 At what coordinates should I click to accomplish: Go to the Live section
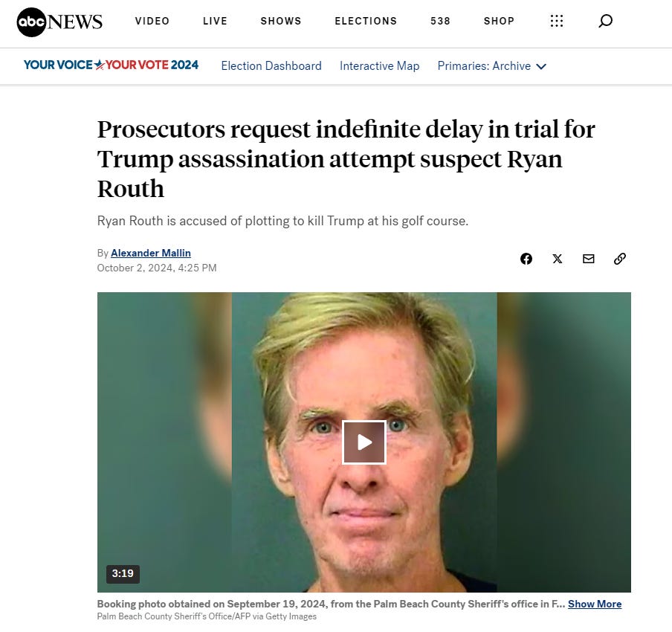215,21
